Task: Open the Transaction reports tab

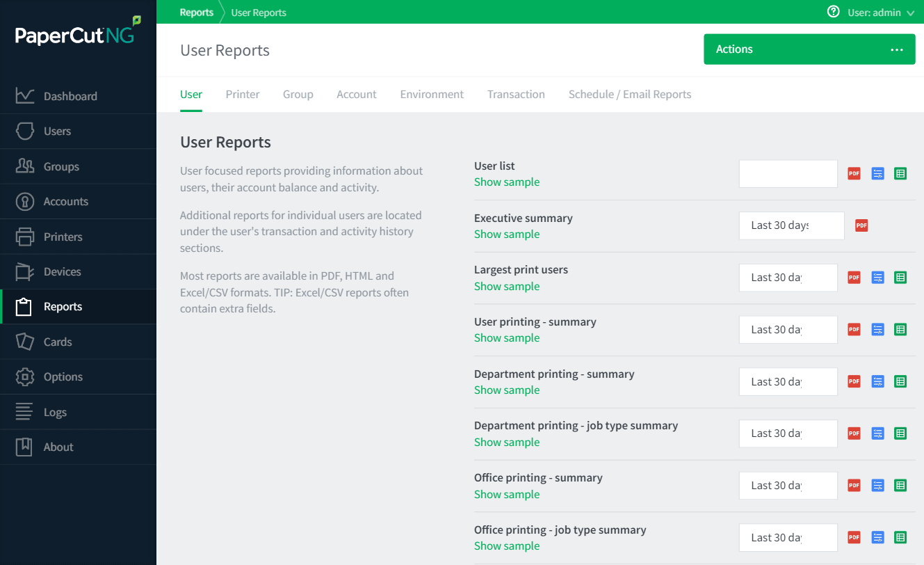Action: pos(516,94)
